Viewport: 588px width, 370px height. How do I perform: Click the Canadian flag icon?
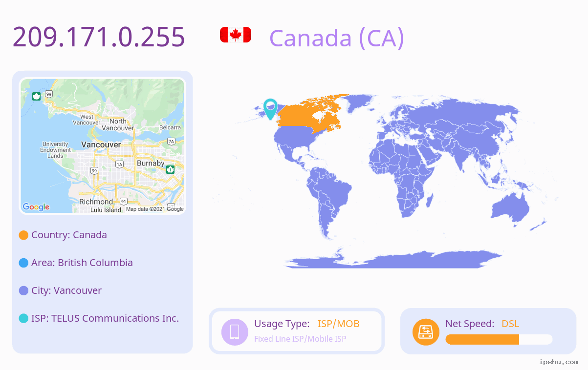point(236,35)
